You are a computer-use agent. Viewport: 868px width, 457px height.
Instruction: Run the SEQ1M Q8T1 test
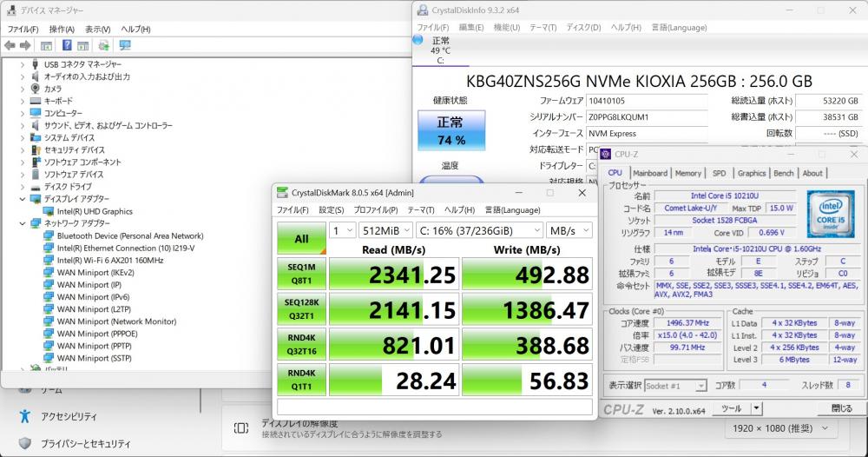(301, 274)
